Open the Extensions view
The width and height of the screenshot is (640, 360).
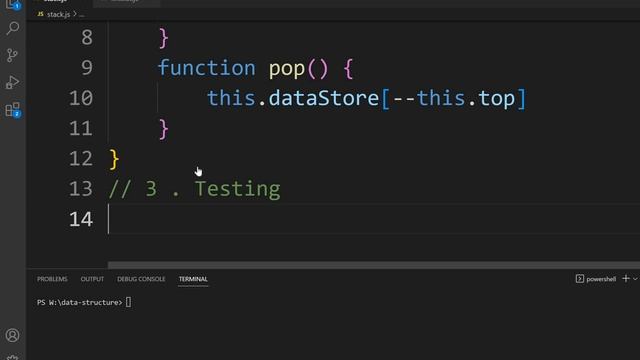pyautogui.click(x=13, y=110)
